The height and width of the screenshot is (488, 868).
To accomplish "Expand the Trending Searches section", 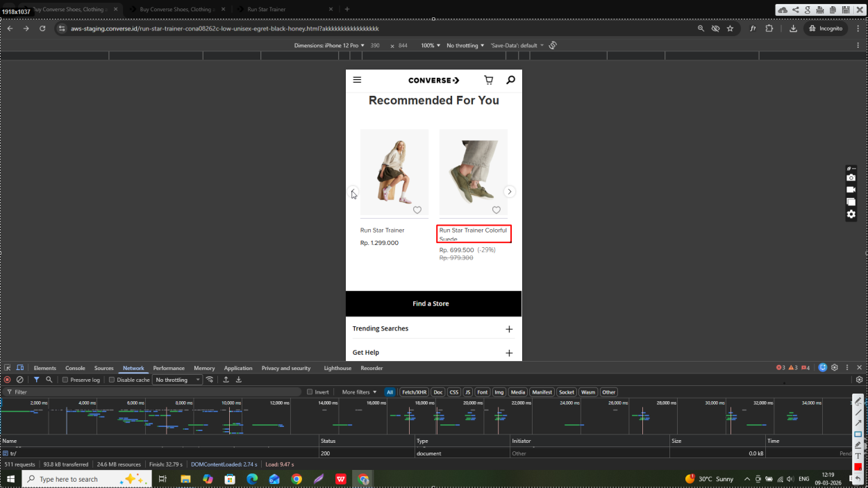I will point(433,328).
